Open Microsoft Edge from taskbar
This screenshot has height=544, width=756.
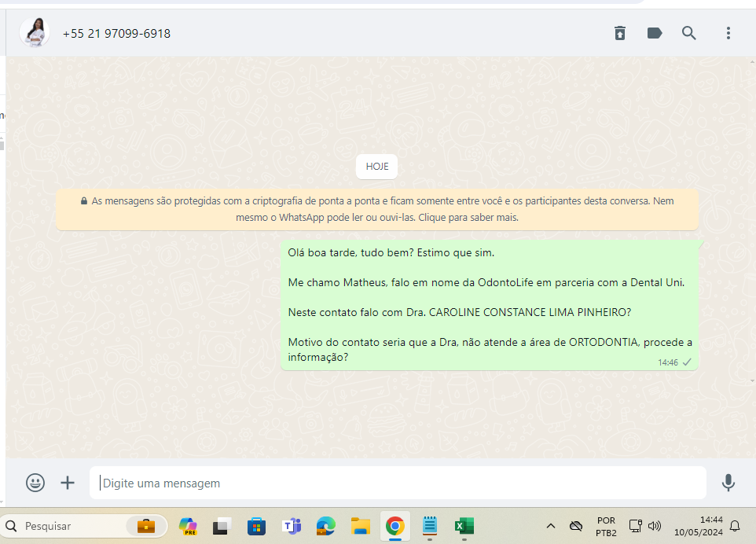click(326, 526)
